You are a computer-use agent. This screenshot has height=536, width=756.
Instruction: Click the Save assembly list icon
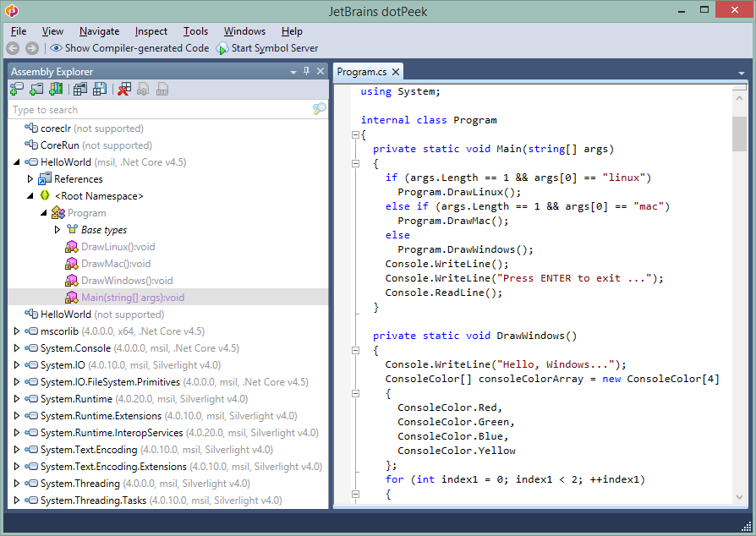pyautogui.click(x=100, y=89)
